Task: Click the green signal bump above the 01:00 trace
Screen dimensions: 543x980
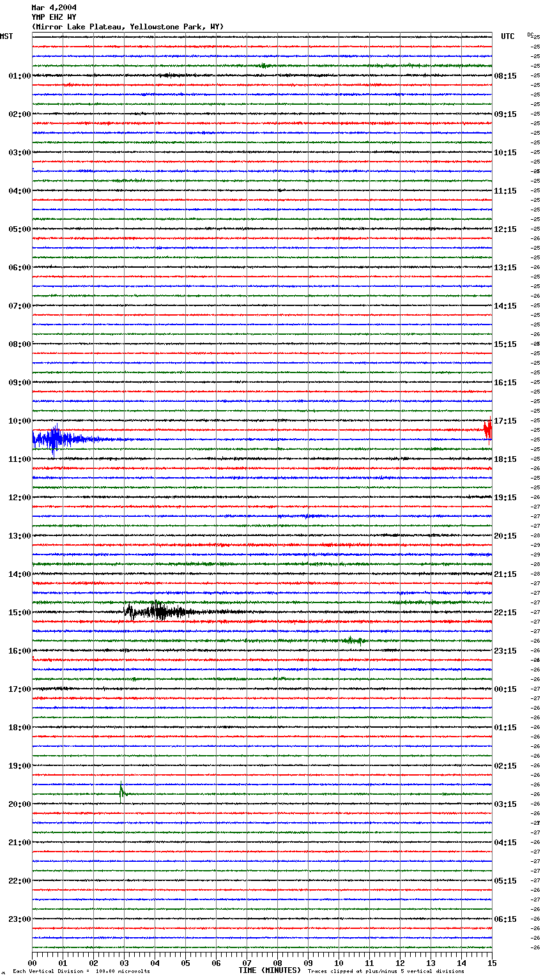Action: 264,65
